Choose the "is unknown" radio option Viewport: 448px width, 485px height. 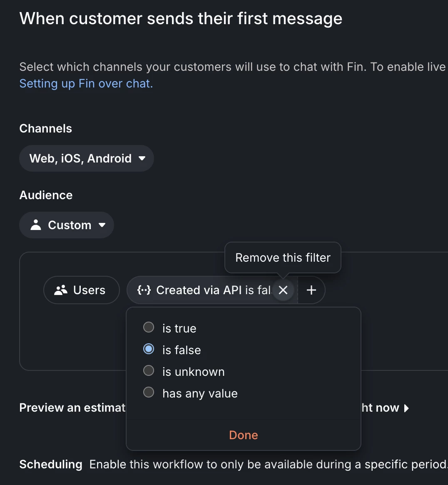pos(149,371)
